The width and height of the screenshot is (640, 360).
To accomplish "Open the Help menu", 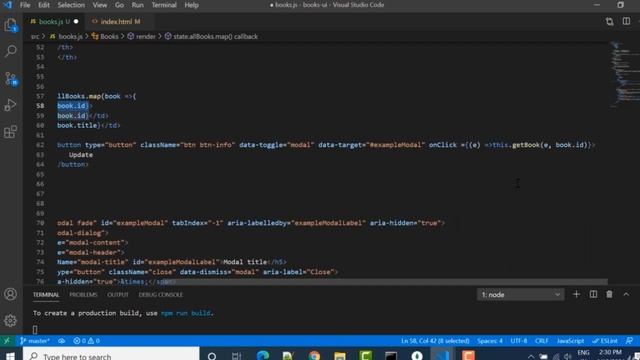I will tap(191, 5).
